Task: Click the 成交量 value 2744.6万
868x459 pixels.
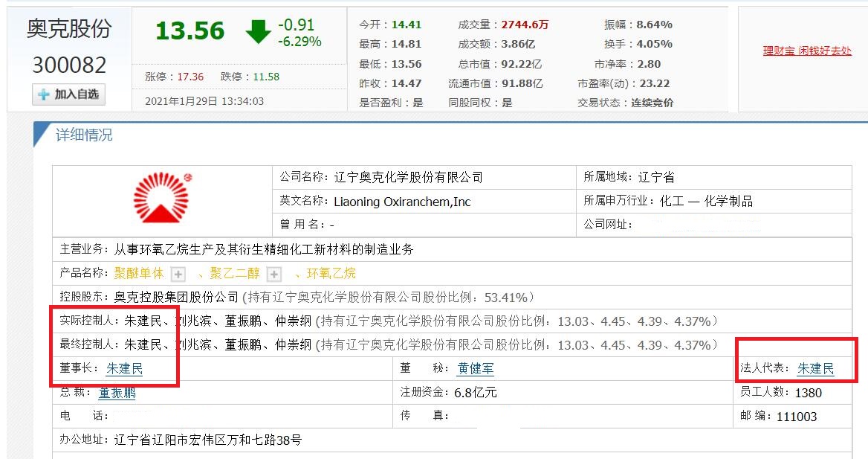Action: pos(525,25)
